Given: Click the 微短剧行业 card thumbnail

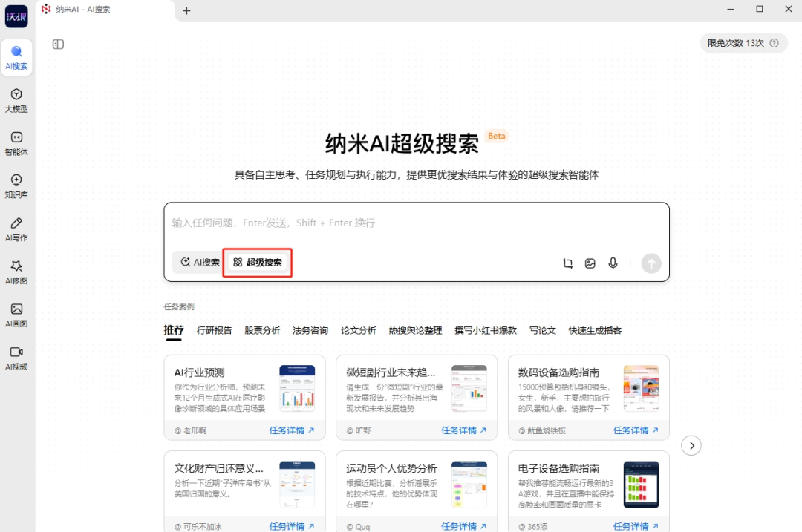Looking at the screenshot, I should (x=469, y=388).
